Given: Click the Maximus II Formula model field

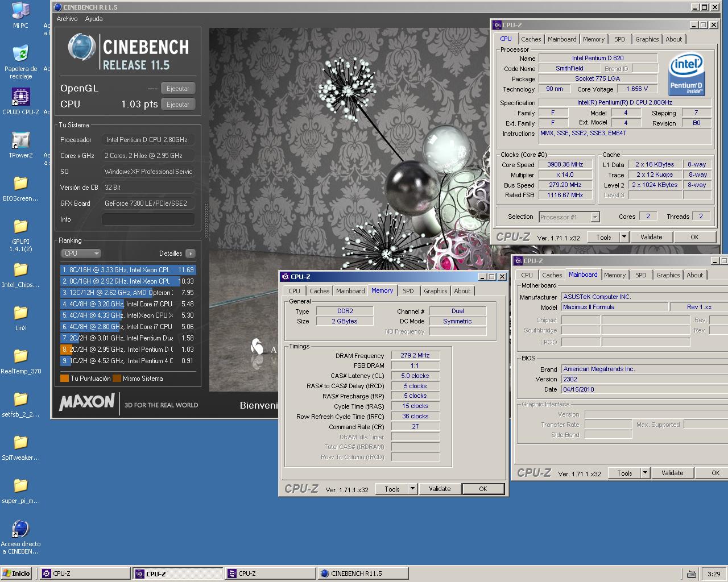Looking at the screenshot, I should point(615,307).
